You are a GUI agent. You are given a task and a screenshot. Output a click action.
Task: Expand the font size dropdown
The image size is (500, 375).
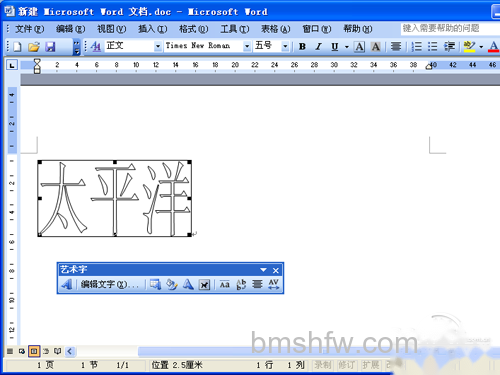285,46
